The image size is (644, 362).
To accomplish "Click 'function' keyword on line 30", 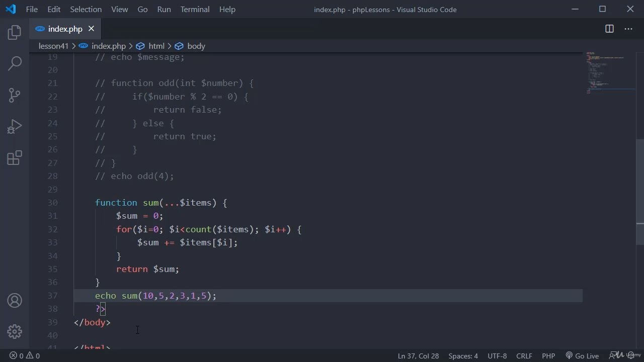I will (x=116, y=203).
